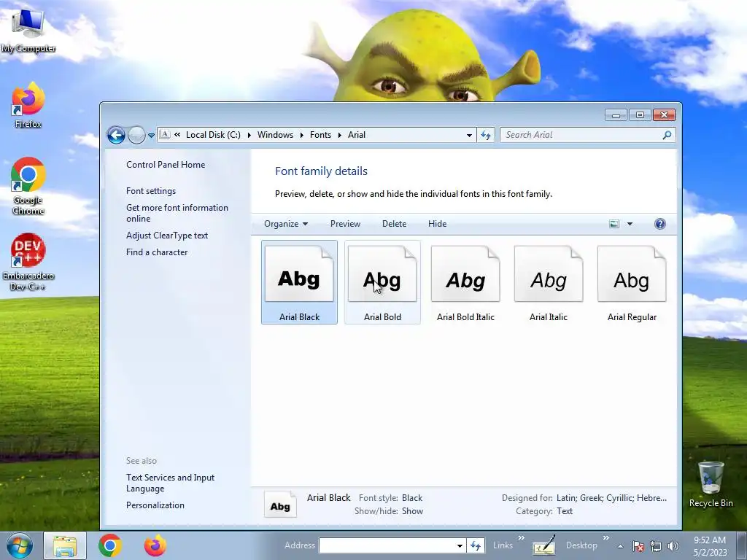The image size is (747, 560).
Task: Expand arrow after Windows breadcrumb
Action: click(x=301, y=135)
